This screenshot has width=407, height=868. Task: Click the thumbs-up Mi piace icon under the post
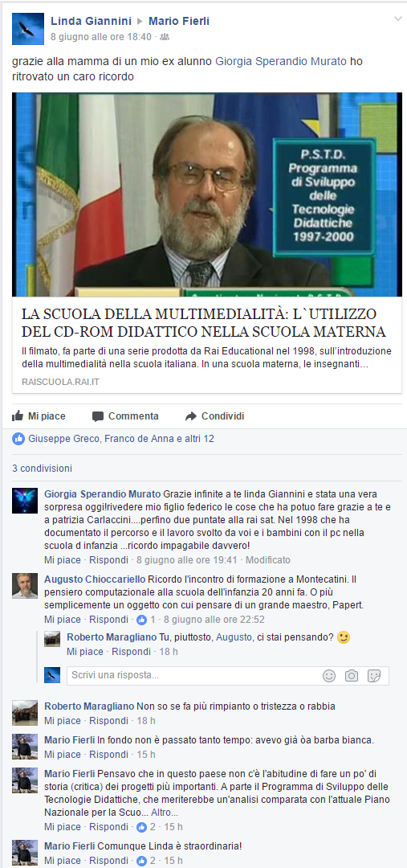coord(18,416)
